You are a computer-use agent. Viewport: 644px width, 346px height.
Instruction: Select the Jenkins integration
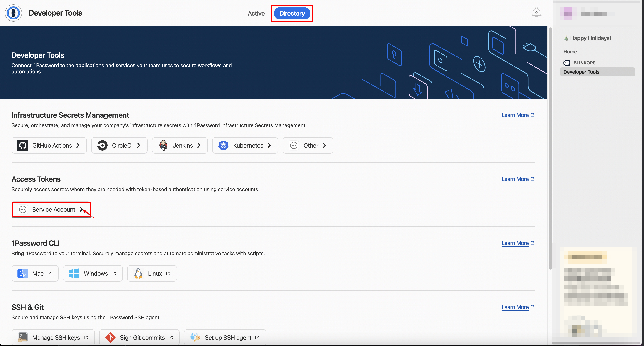click(180, 145)
